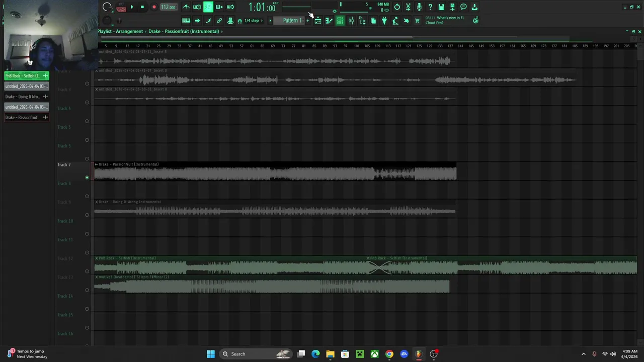Click the Track 7 header label
The width and height of the screenshot is (644, 362).
[64, 164]
